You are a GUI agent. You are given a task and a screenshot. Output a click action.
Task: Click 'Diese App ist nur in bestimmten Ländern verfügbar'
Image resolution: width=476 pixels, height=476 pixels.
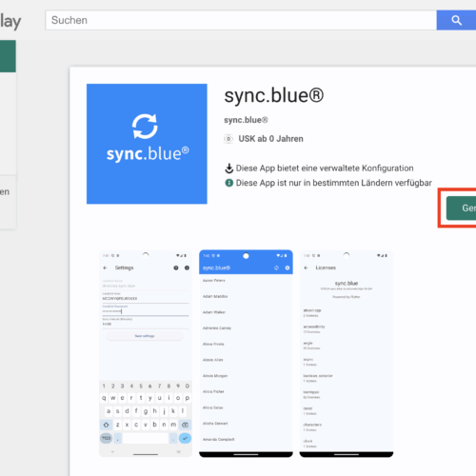(x=334, y=183)
